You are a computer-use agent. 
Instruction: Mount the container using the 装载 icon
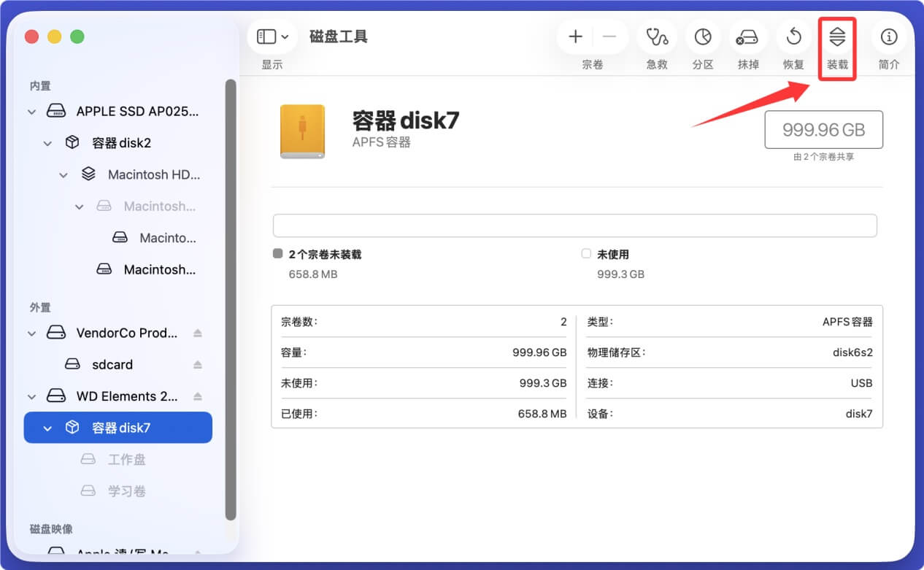pyautogui.click(x=837, y=36)
